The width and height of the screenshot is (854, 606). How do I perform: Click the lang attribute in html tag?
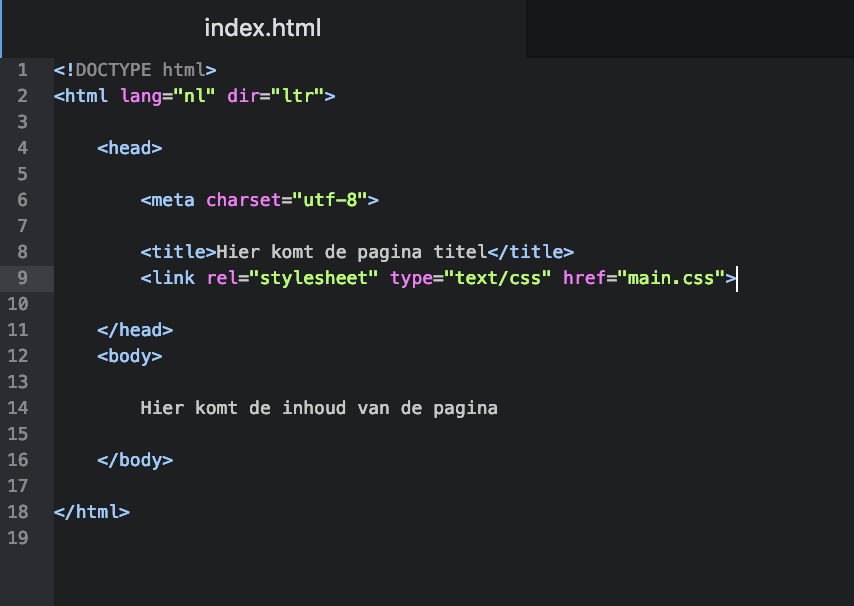pyautogui.click(x=141, y=96)
